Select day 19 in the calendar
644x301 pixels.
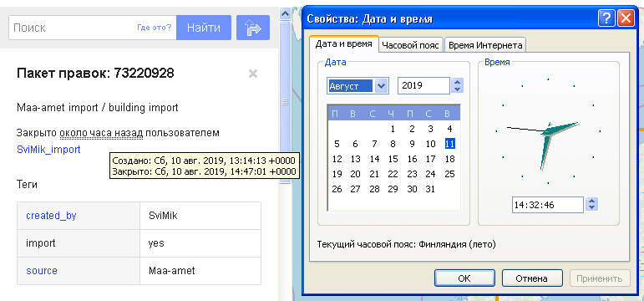(x=337, y=174)
